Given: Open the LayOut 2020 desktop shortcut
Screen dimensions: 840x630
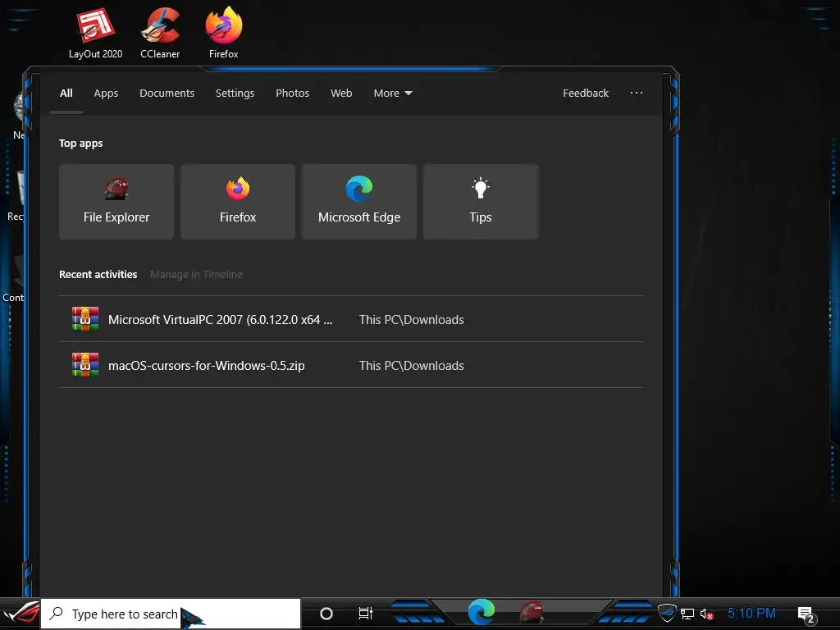Looking at the screenshot, I should click(95, 32).
